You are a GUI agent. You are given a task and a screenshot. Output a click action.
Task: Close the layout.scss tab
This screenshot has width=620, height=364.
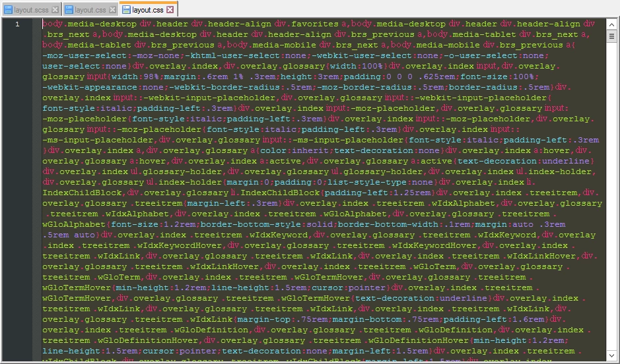point(55,10)
